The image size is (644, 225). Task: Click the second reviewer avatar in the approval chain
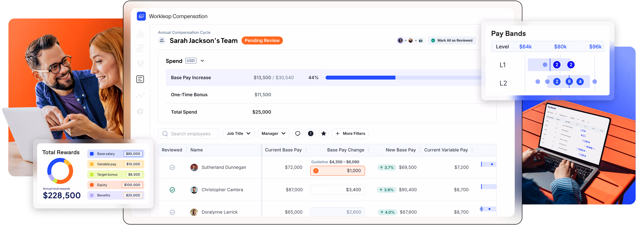point(411,41)
